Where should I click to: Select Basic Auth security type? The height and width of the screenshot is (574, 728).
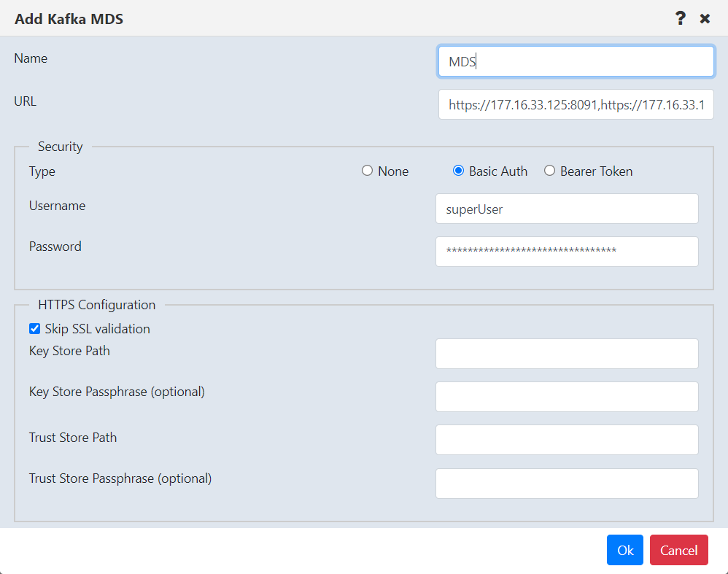click(458, 171)
